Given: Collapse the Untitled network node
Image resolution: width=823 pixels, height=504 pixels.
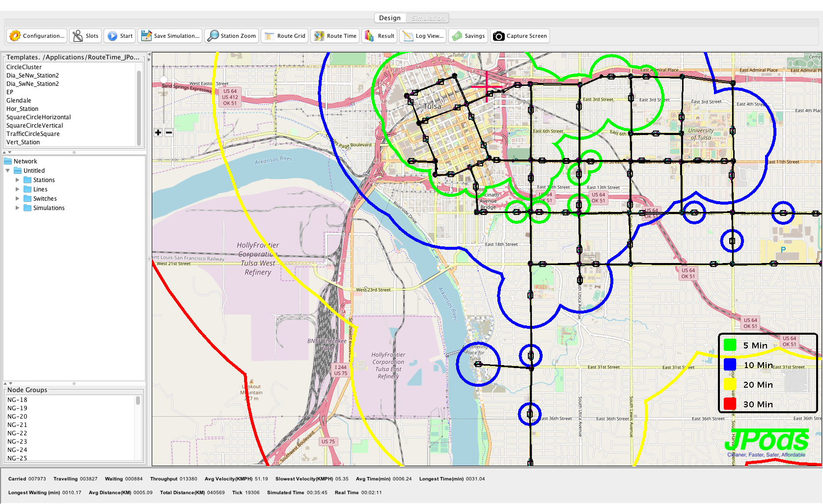Looking at the screenshot, I should tap(8, 171).
